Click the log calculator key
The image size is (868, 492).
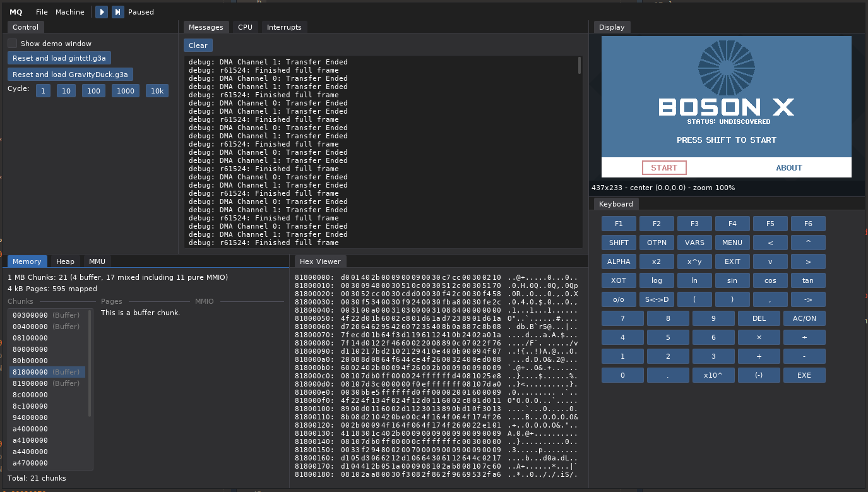point(657,280)
